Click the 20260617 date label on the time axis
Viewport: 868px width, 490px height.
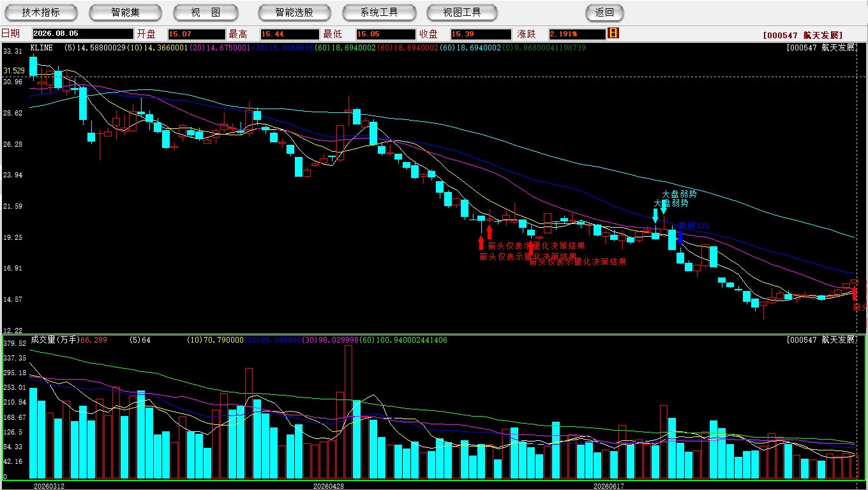[x=609, y=486]
